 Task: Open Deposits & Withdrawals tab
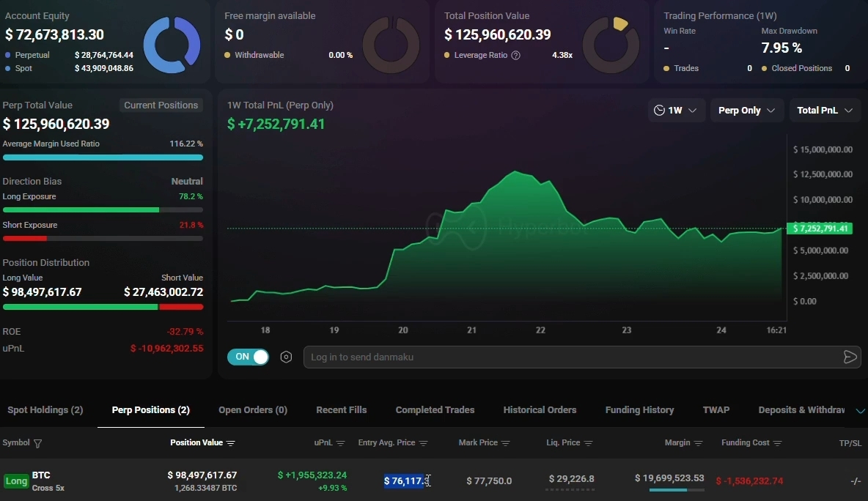(801, 409)
